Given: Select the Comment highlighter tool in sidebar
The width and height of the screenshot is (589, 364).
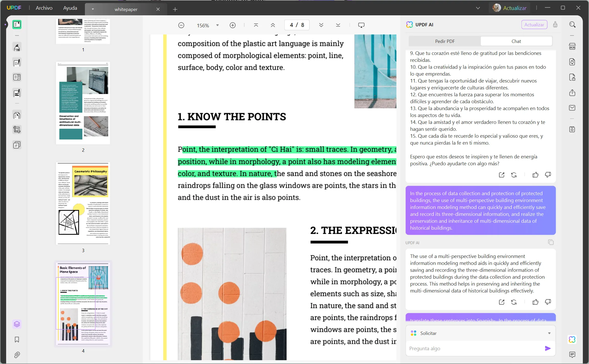Looking at the screenshot, I should click(17, 48).
